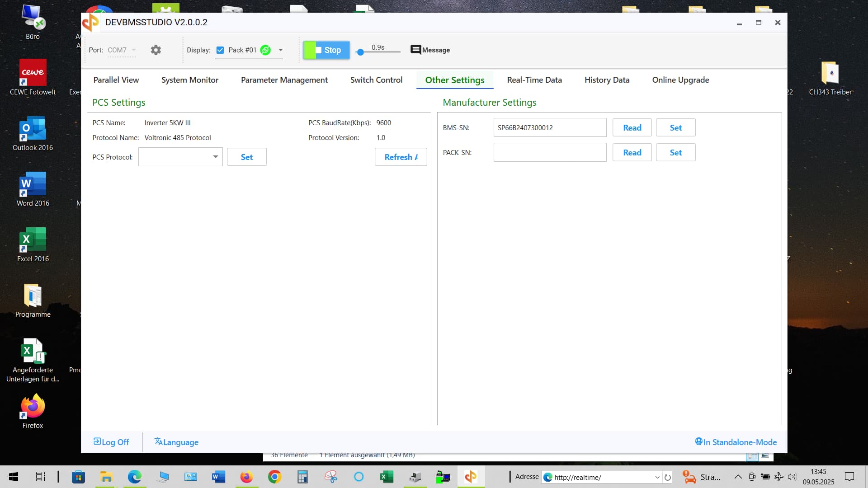
Task: Click the Voltronic 485 Protocol text
Action: pyautogui.click(x=178, y=138)
